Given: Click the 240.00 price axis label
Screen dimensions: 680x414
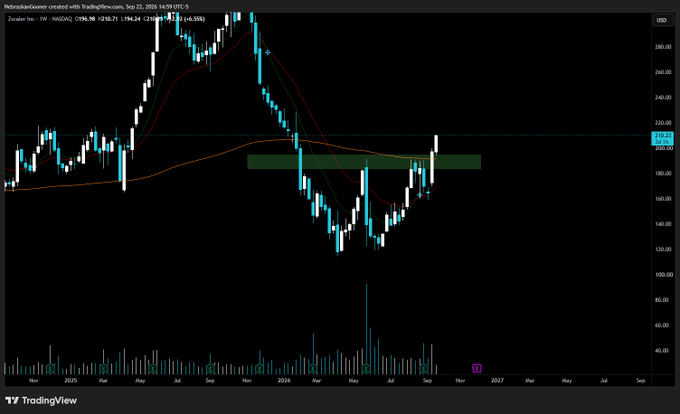Looking at the screenshot, I should click(664, 98).
